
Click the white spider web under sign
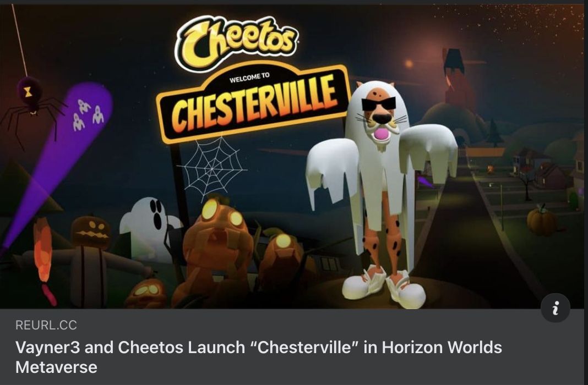[x=211, y=167]
